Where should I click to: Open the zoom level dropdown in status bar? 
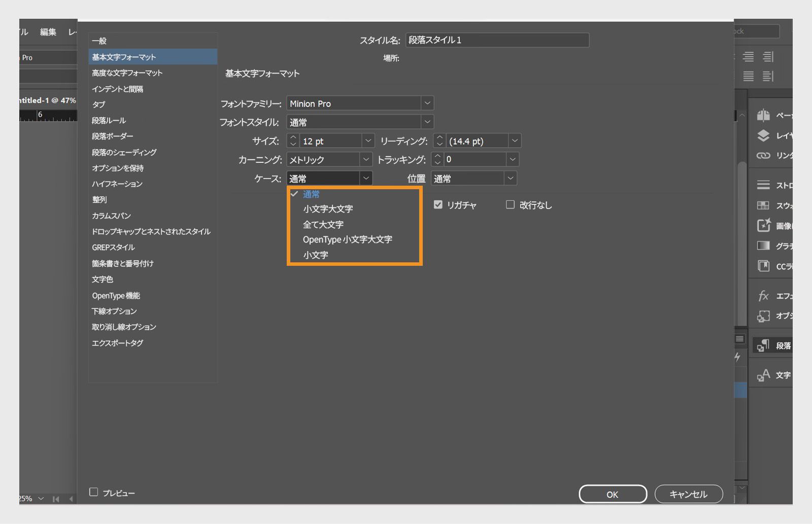(x=41, y=499)
